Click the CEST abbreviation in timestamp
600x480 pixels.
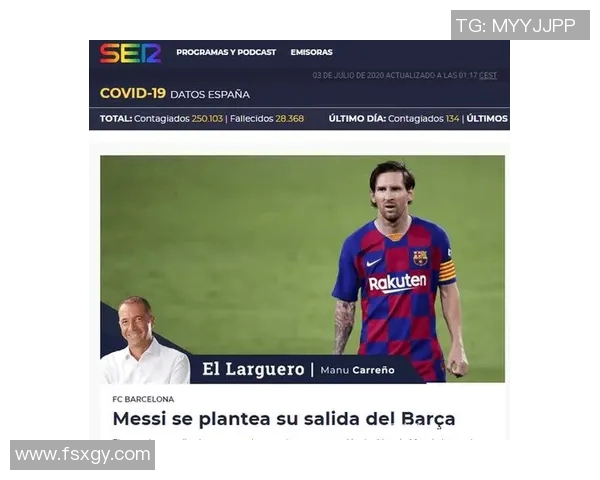click(x=488, y=75)
